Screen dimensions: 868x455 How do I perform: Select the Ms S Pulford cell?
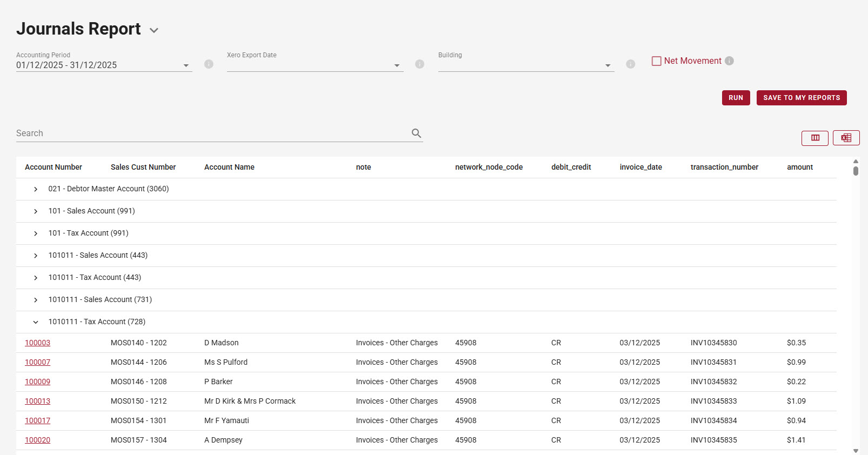pyautogui.click(x=226, y=362)
